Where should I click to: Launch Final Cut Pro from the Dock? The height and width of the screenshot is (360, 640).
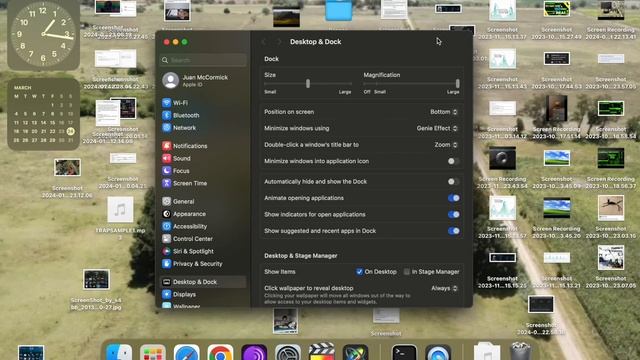click(322, 352)
